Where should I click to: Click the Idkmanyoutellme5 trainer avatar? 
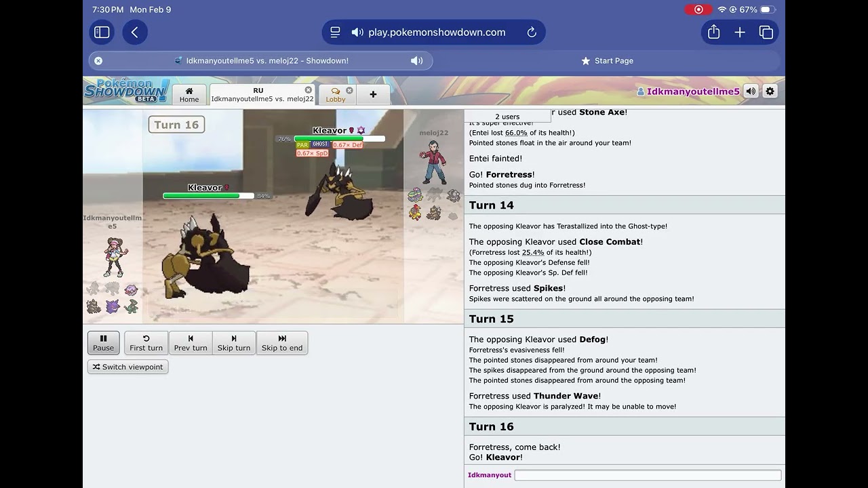114,258
